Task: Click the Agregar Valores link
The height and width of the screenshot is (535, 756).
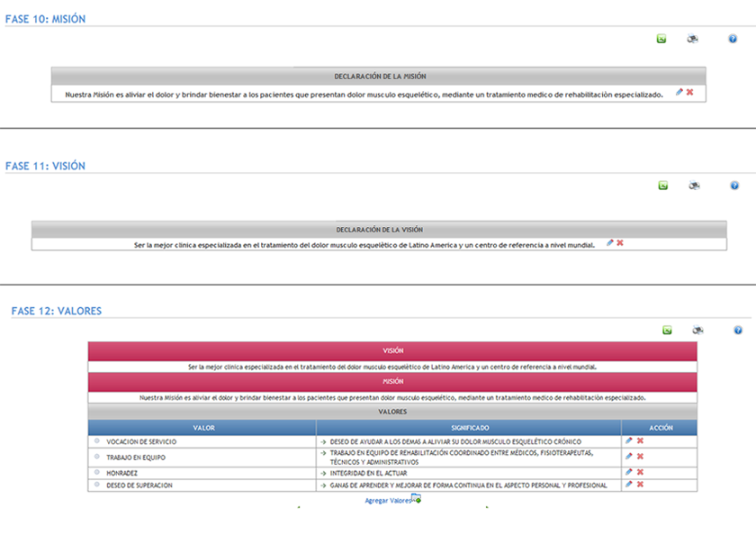Action: tap(388, 501)
